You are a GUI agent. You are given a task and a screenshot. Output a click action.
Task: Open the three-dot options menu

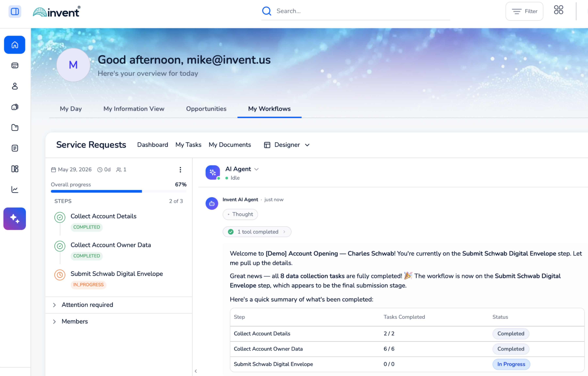(x=180, y=170)
